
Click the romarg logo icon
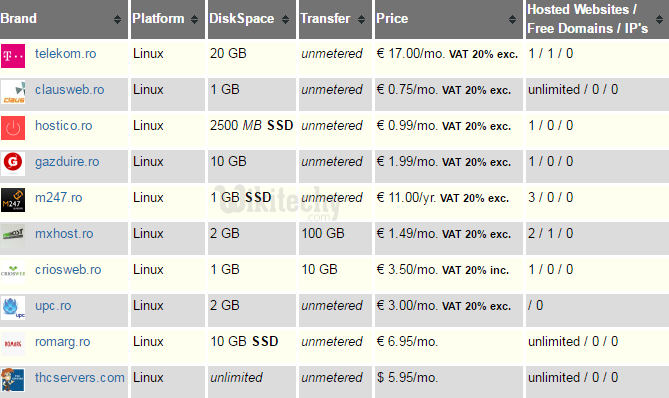click(x=13, y=344)
